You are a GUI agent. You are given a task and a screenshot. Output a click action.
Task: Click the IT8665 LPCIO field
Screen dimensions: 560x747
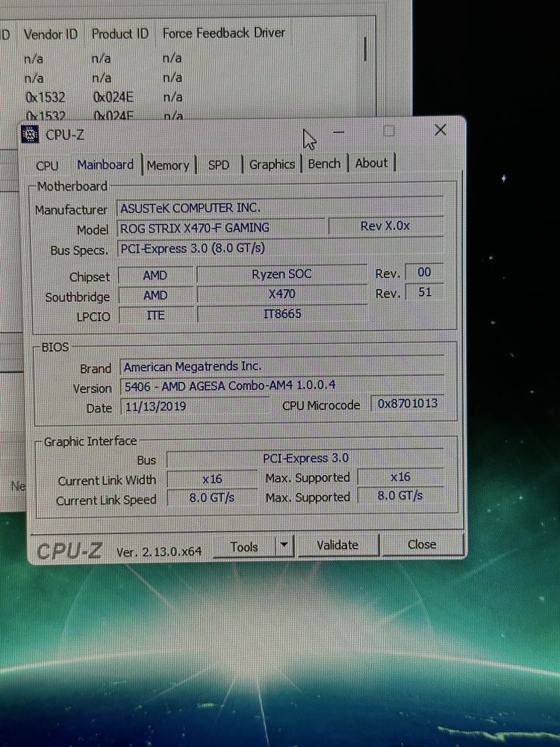(282, 314)
